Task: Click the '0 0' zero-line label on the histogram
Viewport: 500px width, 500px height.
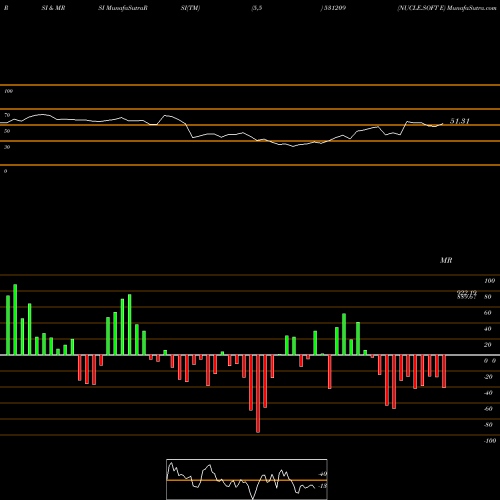Action: click(490, 361)
